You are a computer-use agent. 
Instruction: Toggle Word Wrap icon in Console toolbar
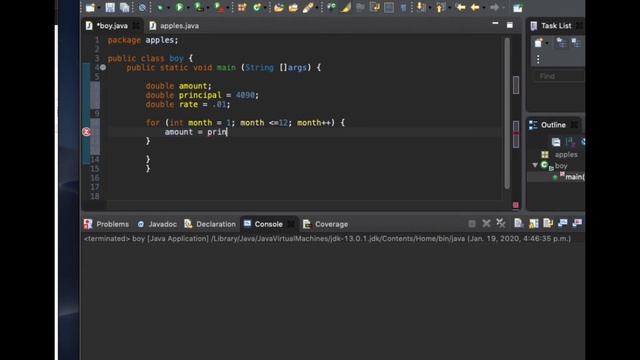pyautogui.click(x=548, y=223)
